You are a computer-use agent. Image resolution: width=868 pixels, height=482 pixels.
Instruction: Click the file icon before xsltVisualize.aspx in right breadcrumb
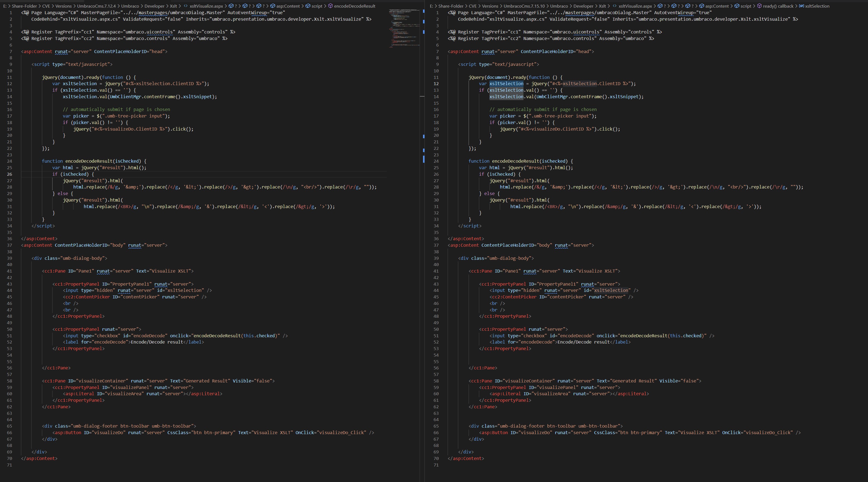click(615, 6)
